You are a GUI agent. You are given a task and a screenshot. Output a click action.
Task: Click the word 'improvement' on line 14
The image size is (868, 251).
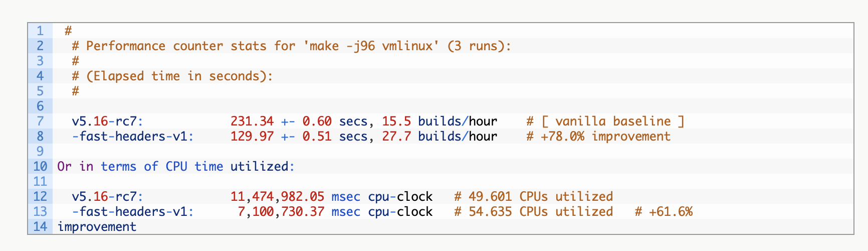click(97, 226)
